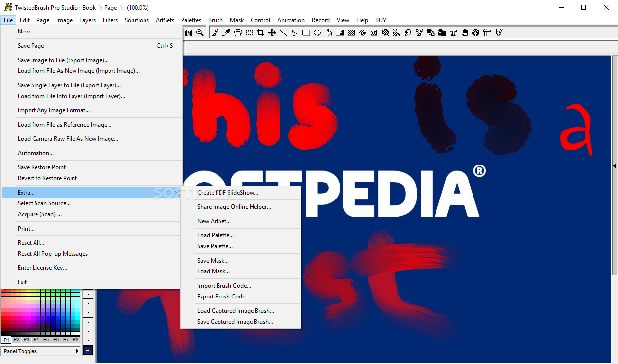Open the Edit menu
This screenshot has width=618, height=364.
(x=25, y=20)
